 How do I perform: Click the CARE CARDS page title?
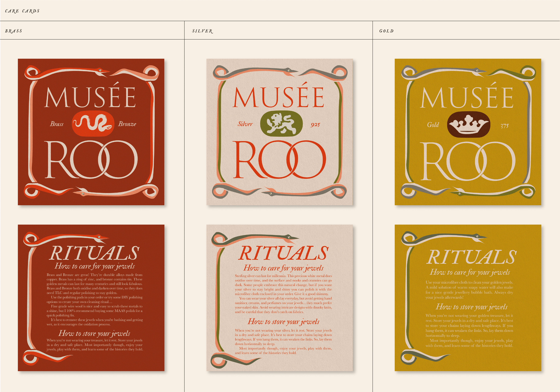coord(22,11)
